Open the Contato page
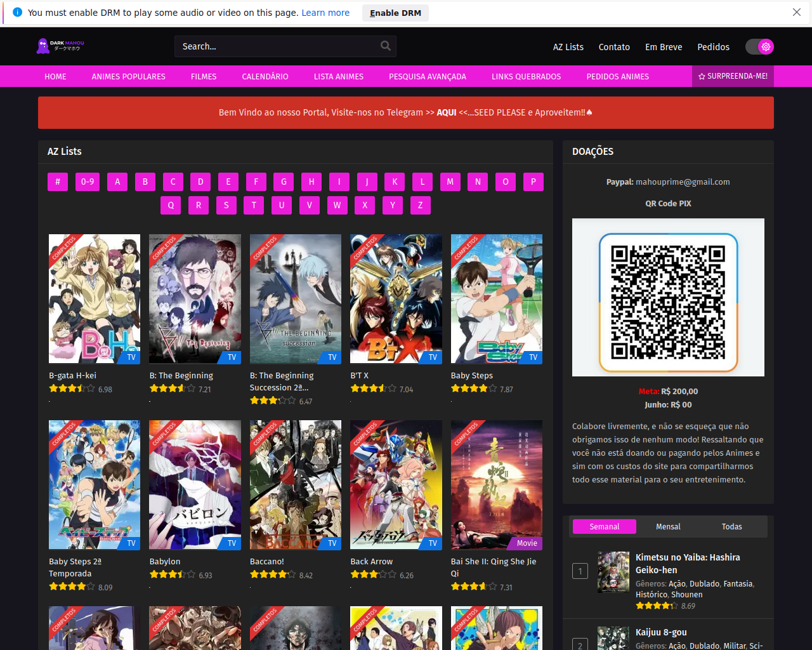 (x=614, y=47)
